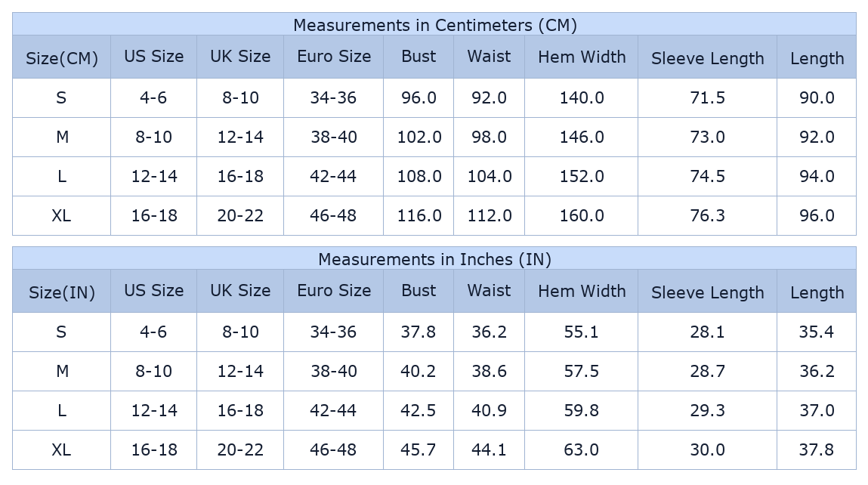Select the 59.8 hem width value
The image size is (868, 485).
[581, 410]
